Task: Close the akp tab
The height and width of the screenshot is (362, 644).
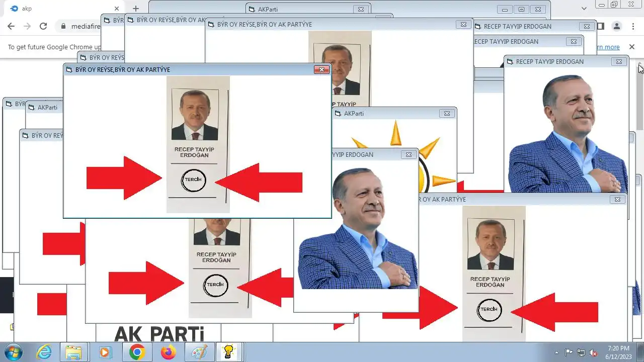Action: click(x=117, y=9)
